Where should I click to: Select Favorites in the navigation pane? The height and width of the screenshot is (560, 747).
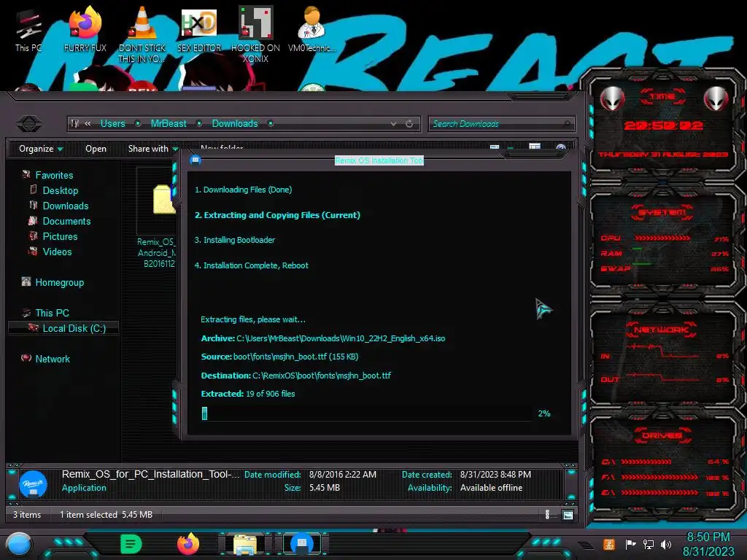[x=54, y=175]
